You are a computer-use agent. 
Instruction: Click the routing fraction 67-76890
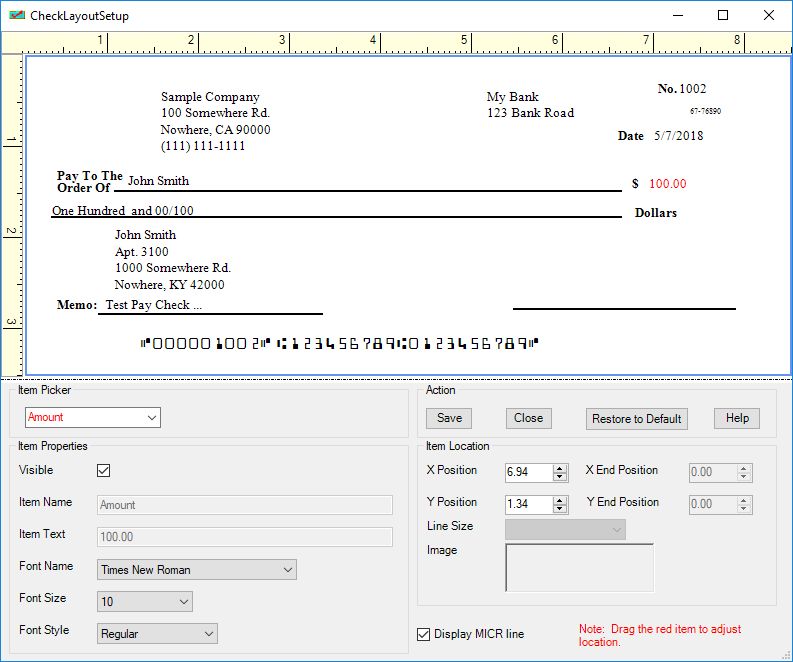click(706, 111)
